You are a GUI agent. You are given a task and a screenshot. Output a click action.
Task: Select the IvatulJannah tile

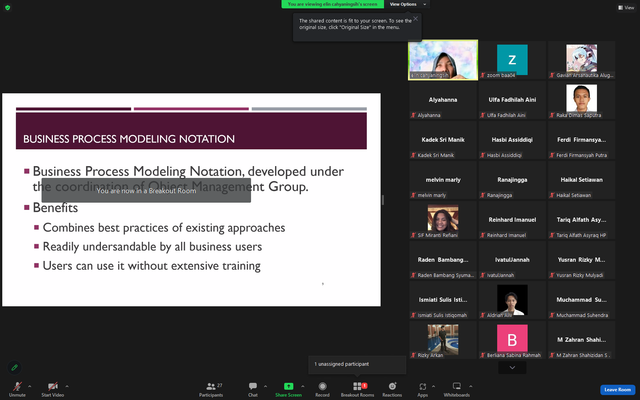tap(512, 260)
